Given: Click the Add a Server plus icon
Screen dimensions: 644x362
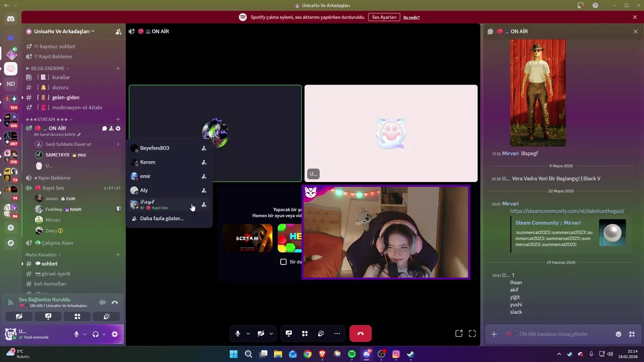Looking at the screenshot, I should 11,228.
